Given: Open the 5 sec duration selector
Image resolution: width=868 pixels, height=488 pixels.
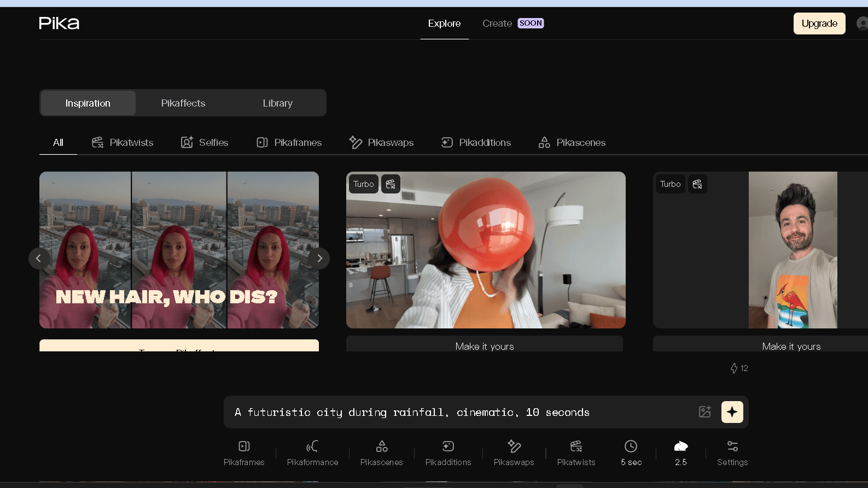Looking at the screenshot, I should click(x=631, y=454).
